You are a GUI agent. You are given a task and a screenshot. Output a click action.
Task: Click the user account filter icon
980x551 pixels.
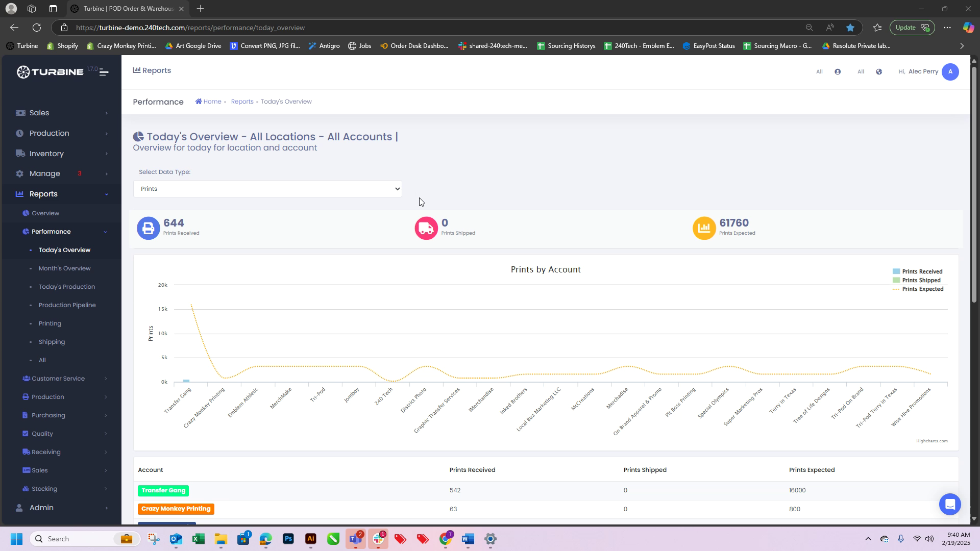(838, 72)
